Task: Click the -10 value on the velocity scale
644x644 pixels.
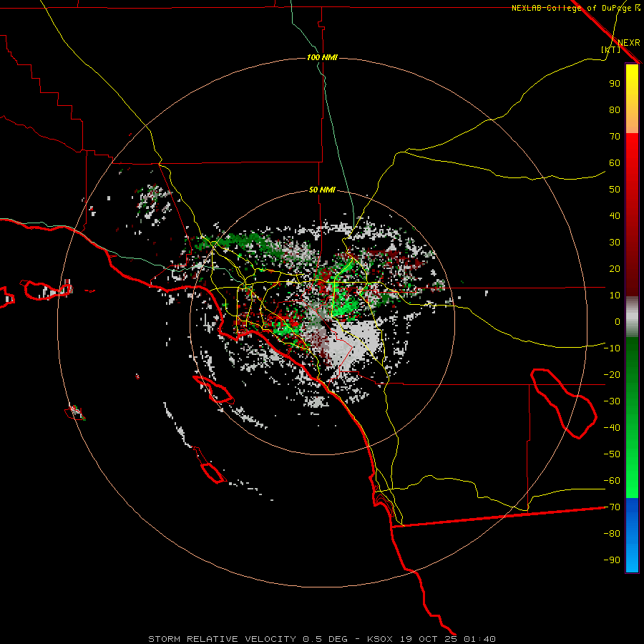Action: pyautogui.click(x=612, y=348)
